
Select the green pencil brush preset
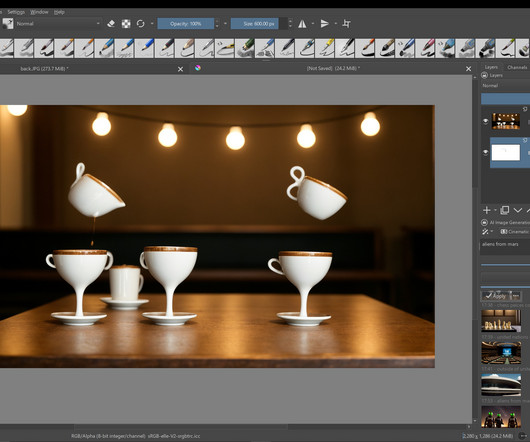tap(245, 48)
